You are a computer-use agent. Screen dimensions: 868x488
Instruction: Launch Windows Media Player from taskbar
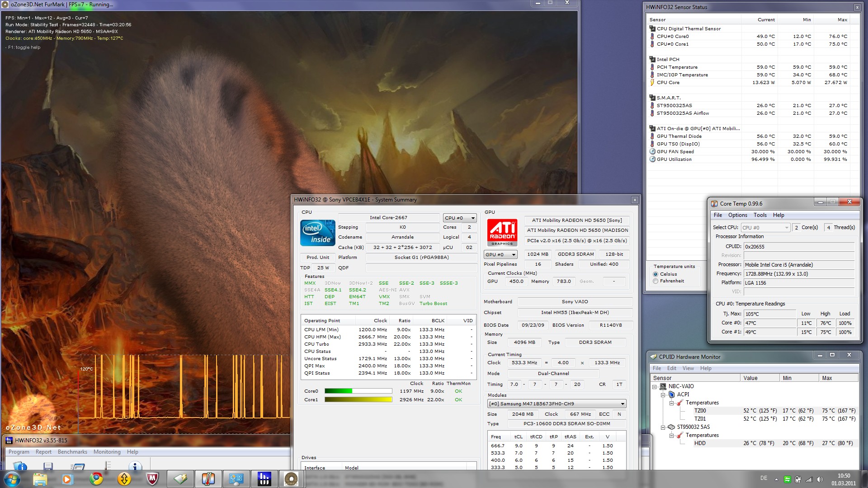(x=67, y=479)
